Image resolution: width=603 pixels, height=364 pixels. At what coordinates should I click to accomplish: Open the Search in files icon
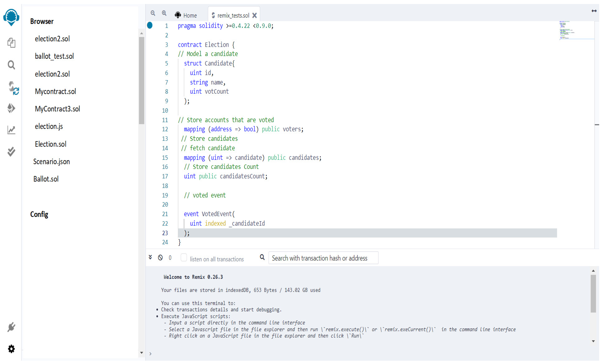click(11, 65)
